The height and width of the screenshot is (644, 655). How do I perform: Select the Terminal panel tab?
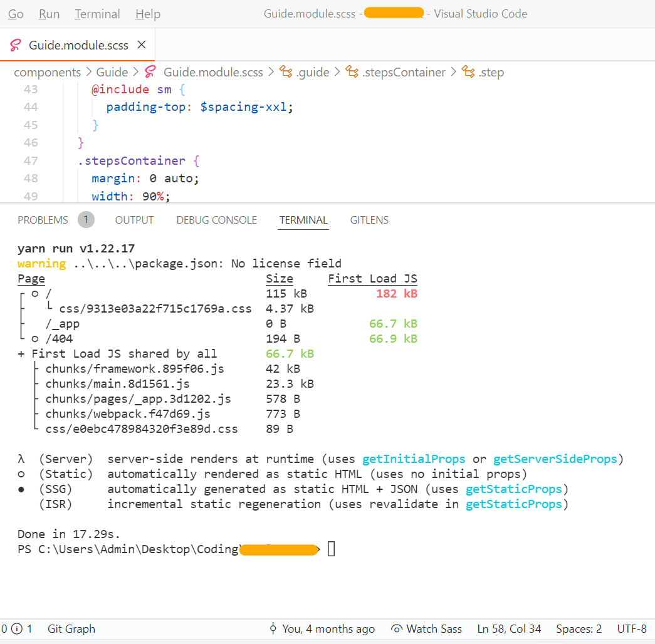click(303, 220)
